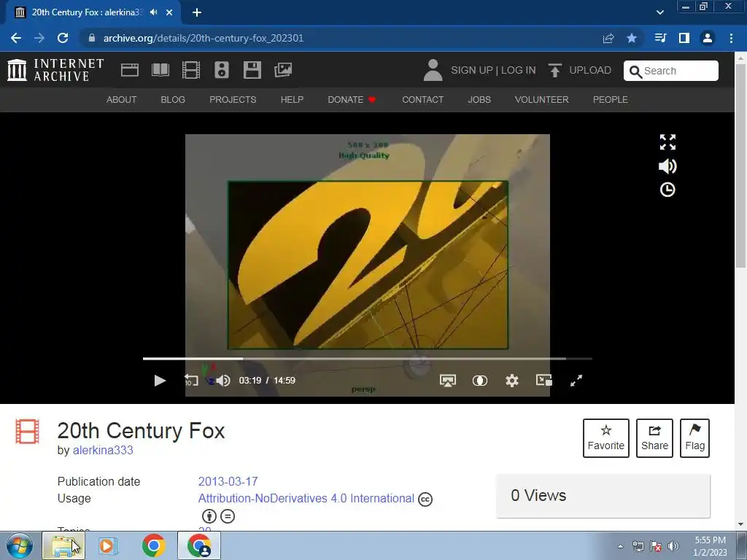Open the ABOUT menu item

tap(122, 99)
